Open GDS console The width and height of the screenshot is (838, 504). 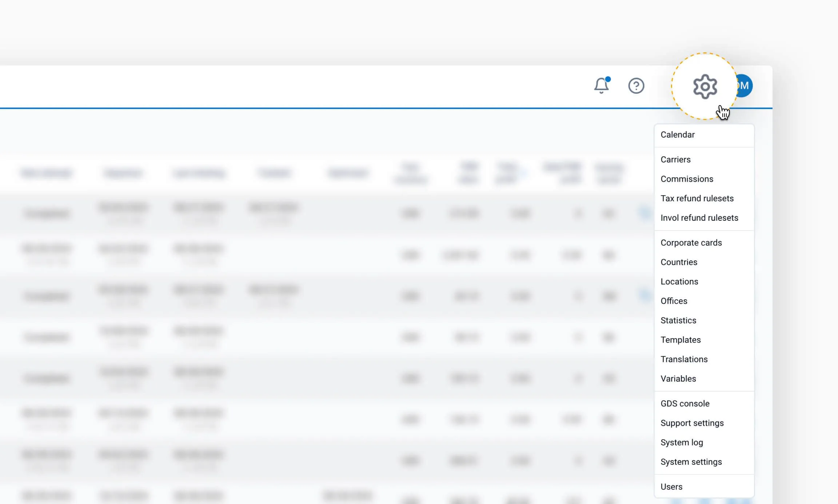point(685,404)
